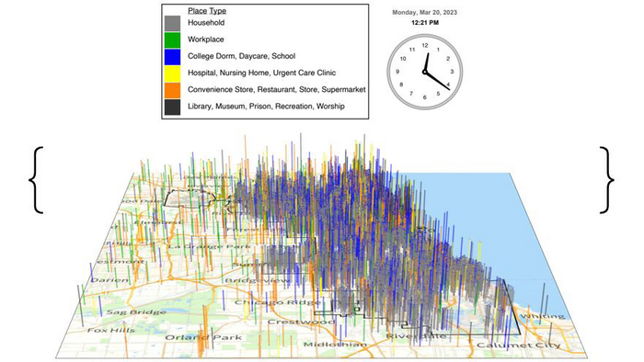Click 'Convenience Store, Restaurant, Store, Supermarket' label
Screen dimensions: 644x362
[x=276, y=89]
